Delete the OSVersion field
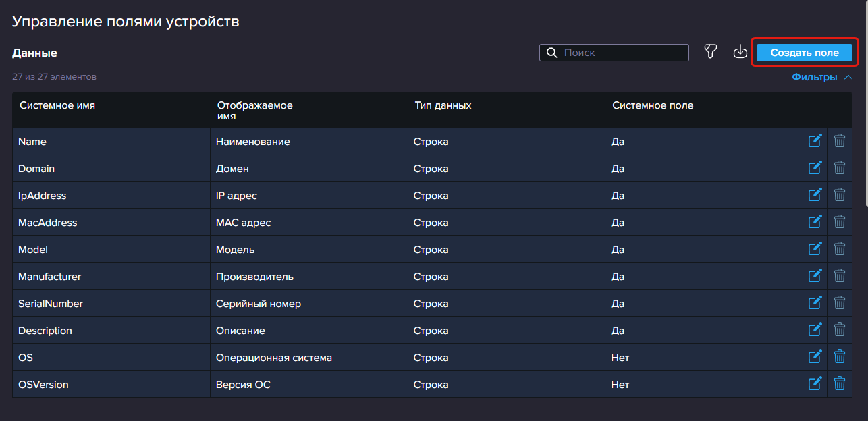 (840, 384)
